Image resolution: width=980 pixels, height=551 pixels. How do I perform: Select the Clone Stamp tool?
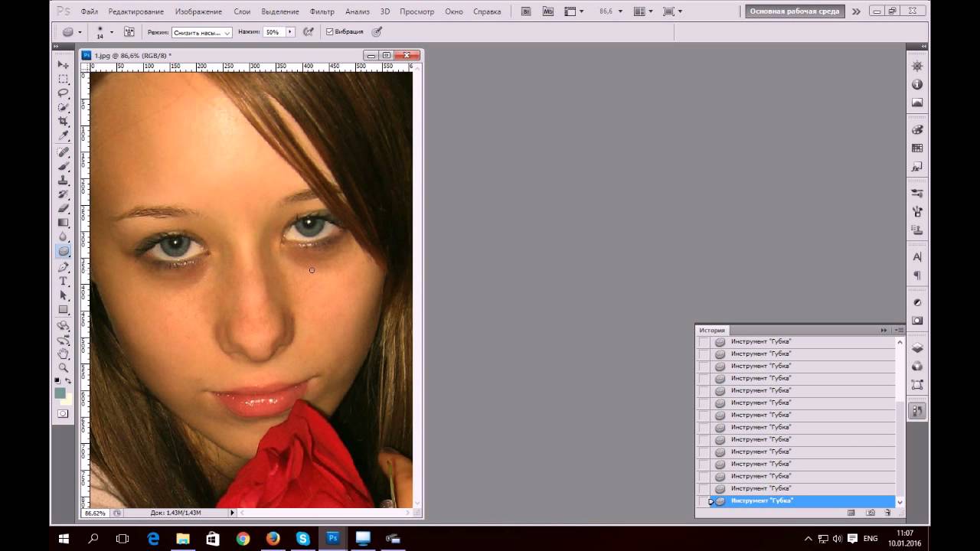pos(64,181)
